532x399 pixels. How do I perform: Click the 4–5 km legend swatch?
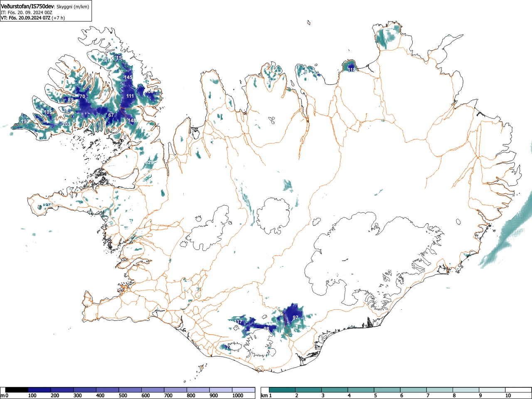[x=361, y=390]
